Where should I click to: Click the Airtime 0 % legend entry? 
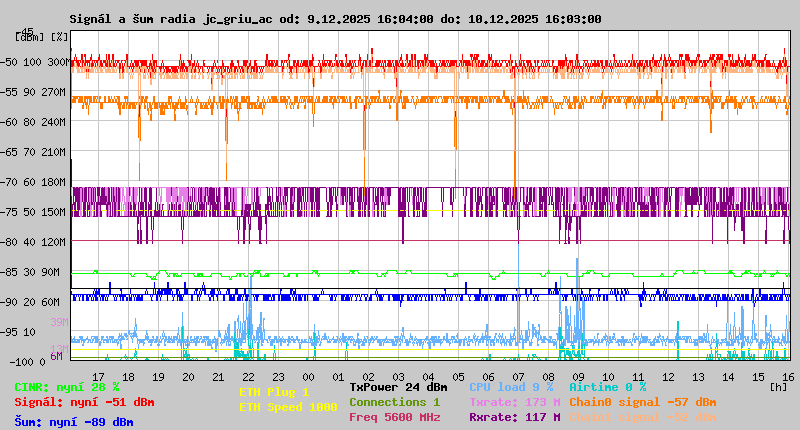click(x=607, y=387)
